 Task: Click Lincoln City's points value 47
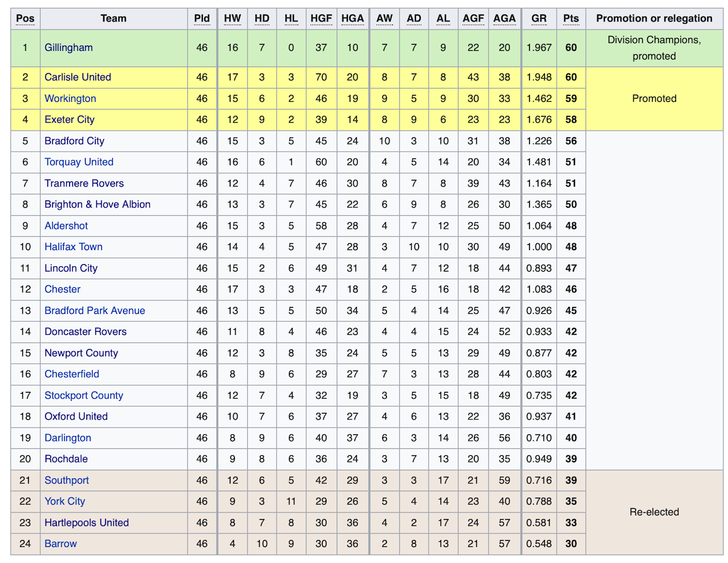571,268
